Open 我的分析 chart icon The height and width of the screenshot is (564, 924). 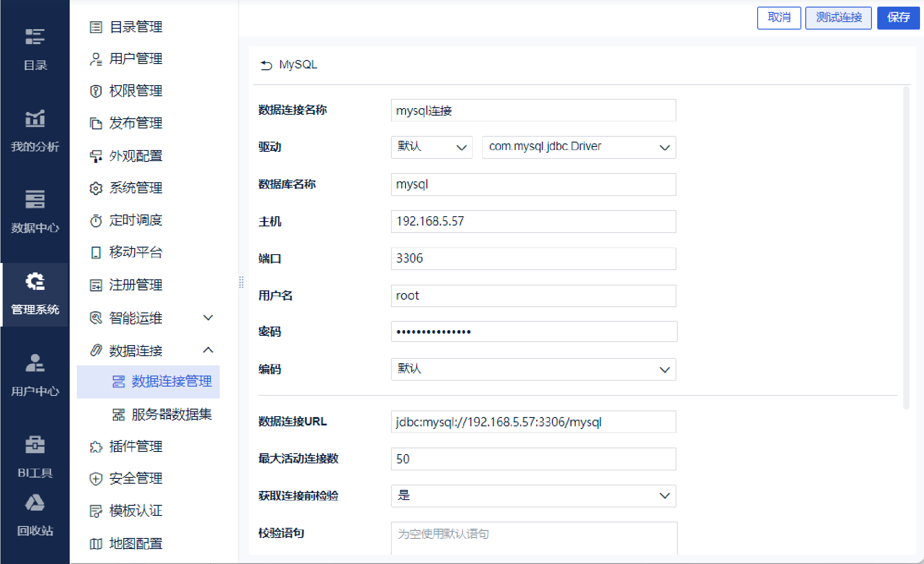point(35,119)
